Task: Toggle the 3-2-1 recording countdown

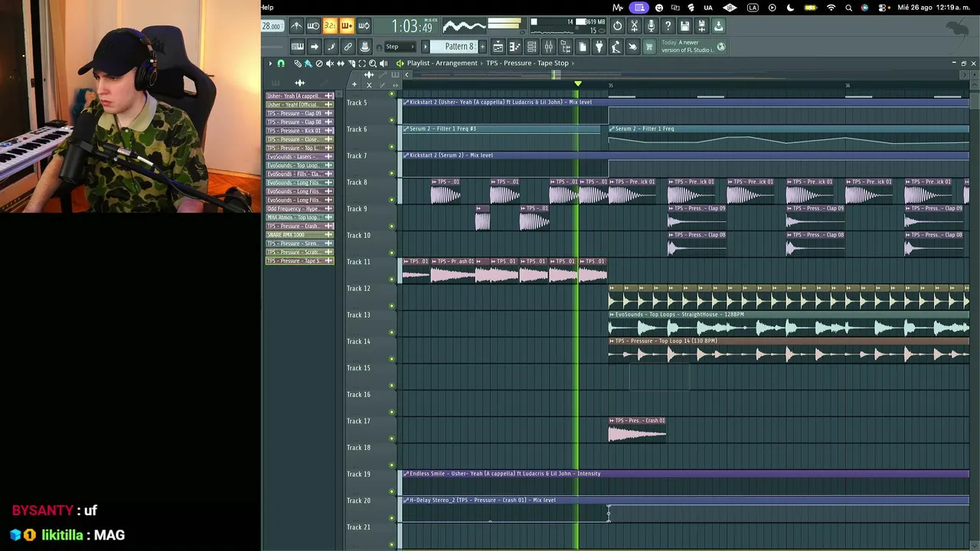Action: point(330,26)
